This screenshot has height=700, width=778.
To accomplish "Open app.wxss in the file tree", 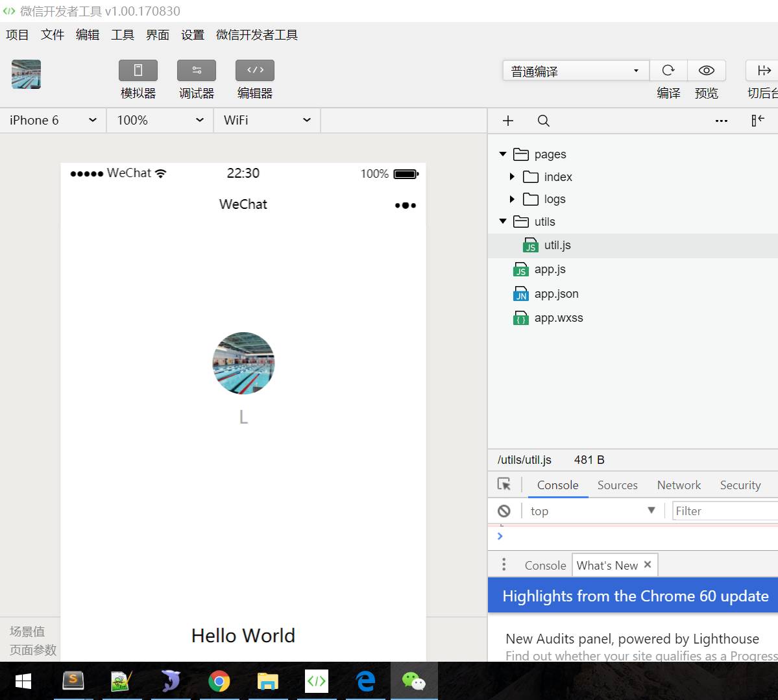I will tap(633, 318).
